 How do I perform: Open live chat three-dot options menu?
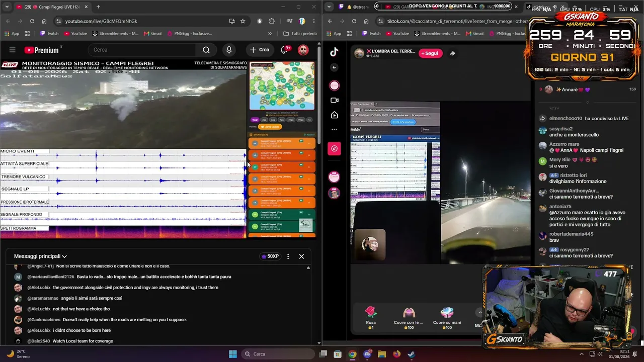288,256
